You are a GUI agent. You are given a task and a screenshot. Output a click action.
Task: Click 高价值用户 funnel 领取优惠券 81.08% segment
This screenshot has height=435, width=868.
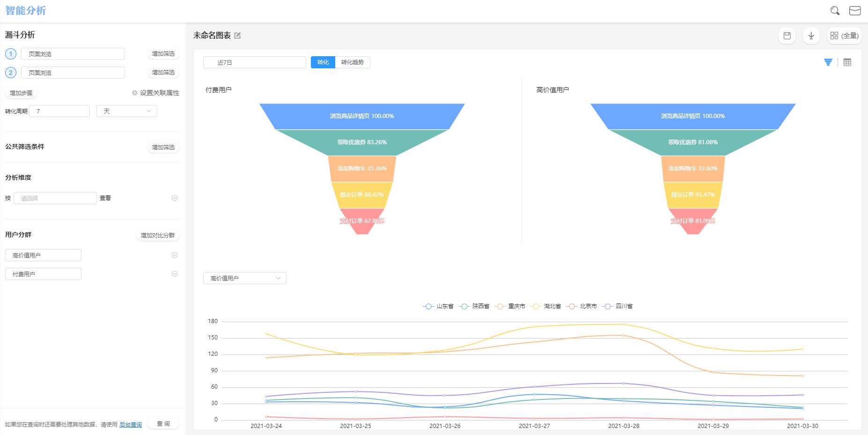point(693,142)
